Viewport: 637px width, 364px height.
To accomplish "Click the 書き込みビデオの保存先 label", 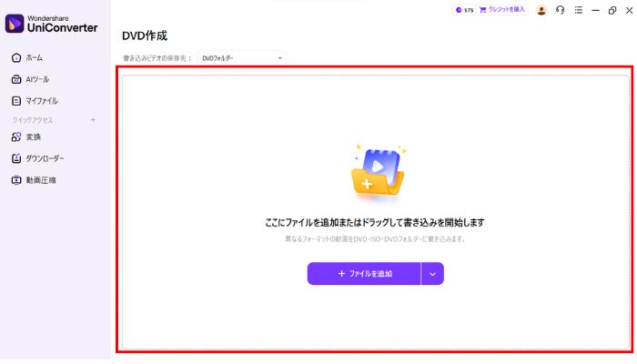I will [x=157, y=58].
